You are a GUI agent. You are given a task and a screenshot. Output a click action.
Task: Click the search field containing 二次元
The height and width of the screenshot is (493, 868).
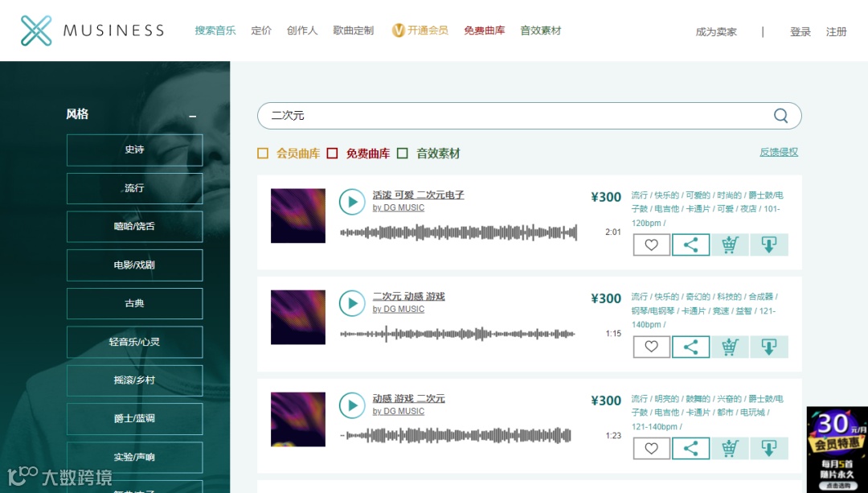pyautogui.click(x=529, y=116)
